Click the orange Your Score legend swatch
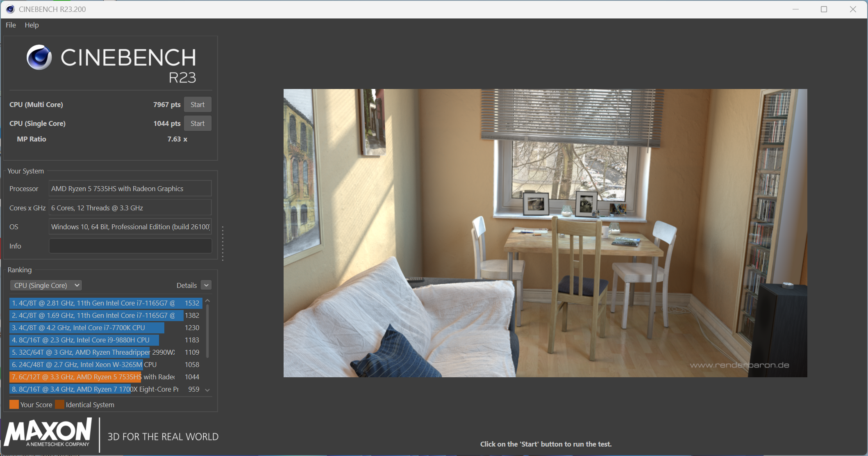The width and height of the screenshot is (868, 456). tap(14, 405)
